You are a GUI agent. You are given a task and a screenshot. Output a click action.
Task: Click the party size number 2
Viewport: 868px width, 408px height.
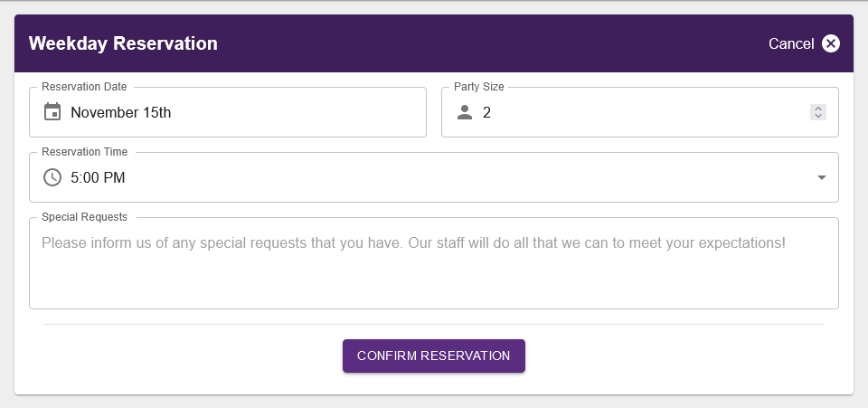486,113
